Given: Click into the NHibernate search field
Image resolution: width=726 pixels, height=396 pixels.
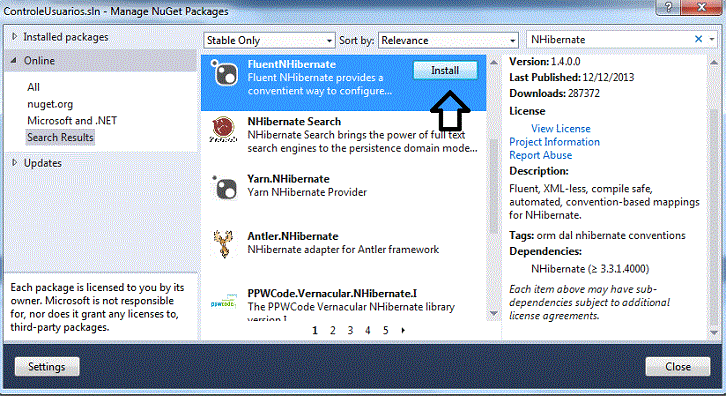Looking at the screenshot, I should coord(609,39).
